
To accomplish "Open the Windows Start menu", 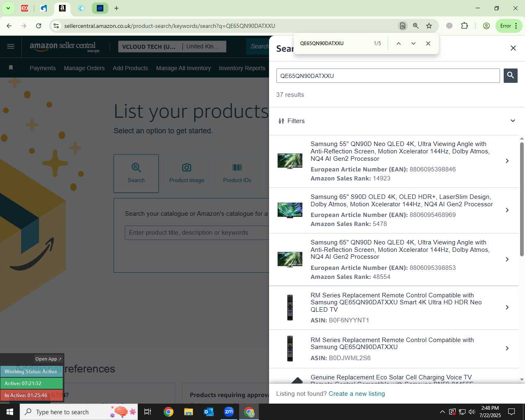I will 10,412.
